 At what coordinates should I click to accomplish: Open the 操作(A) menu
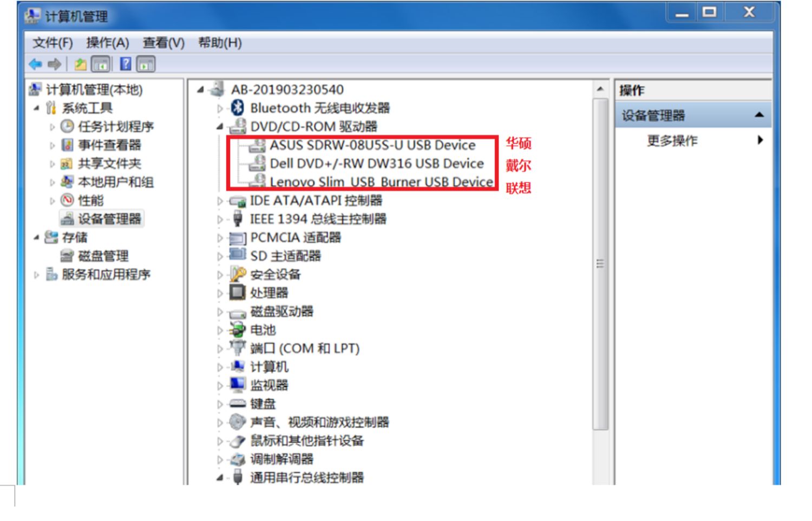click(x=108, y=43)
